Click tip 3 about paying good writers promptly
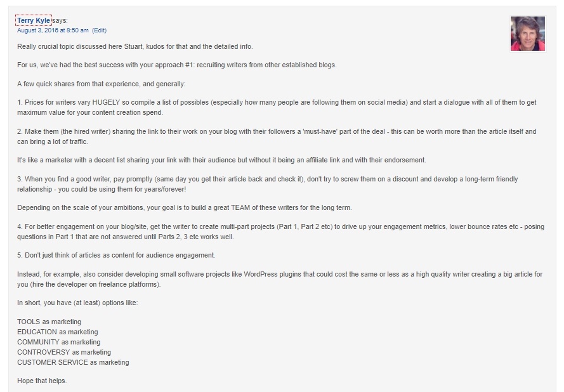 pyautogui.click(x=267, y=184)
